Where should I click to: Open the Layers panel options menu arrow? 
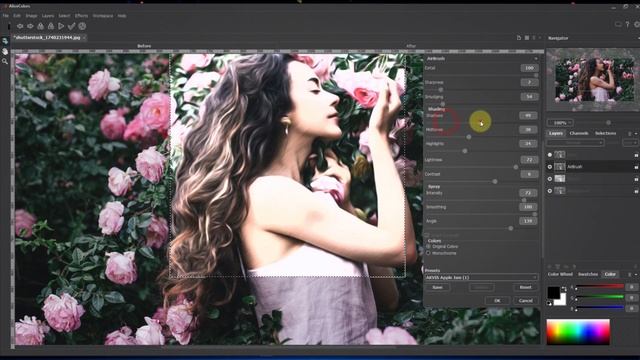[636, 133]
